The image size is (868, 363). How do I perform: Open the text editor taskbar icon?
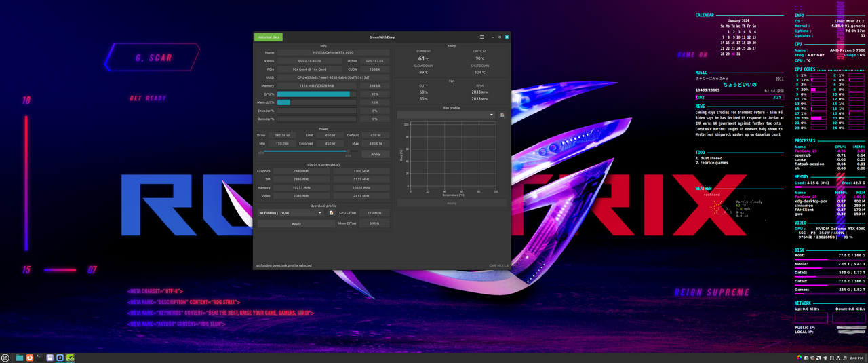pyautogui.click(x=50, y=358)
